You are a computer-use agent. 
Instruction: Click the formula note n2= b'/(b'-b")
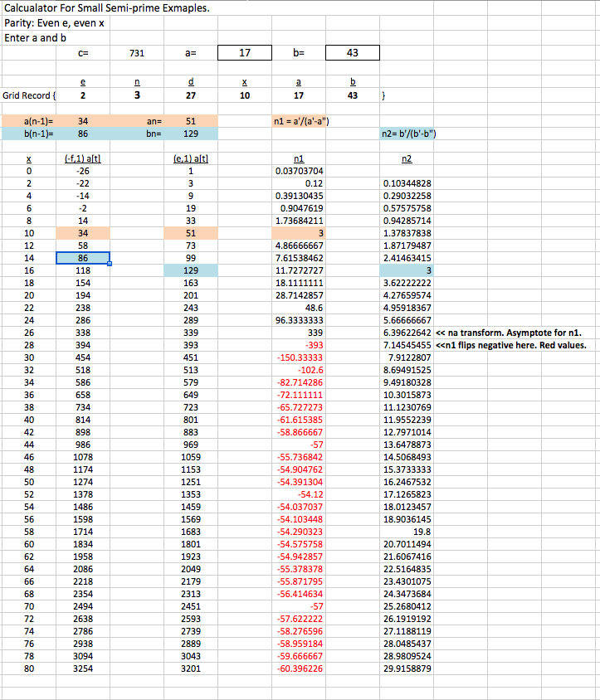click(408, 134)
